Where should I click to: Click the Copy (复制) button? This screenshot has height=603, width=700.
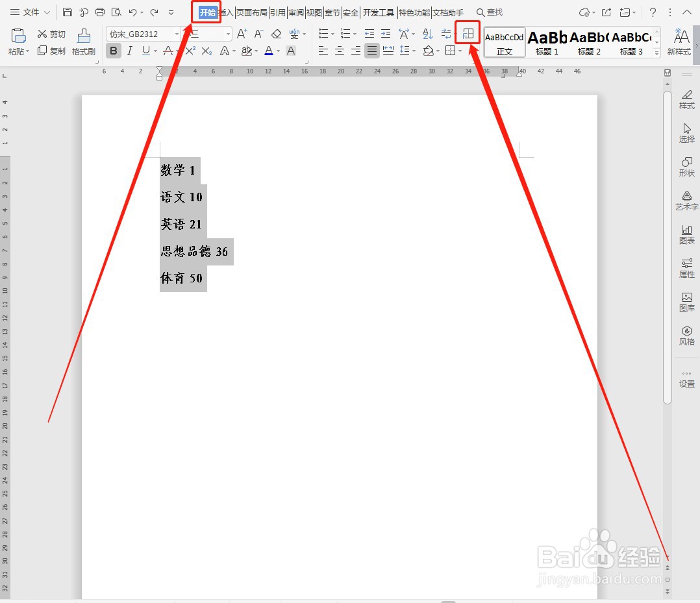coord(51,51)
